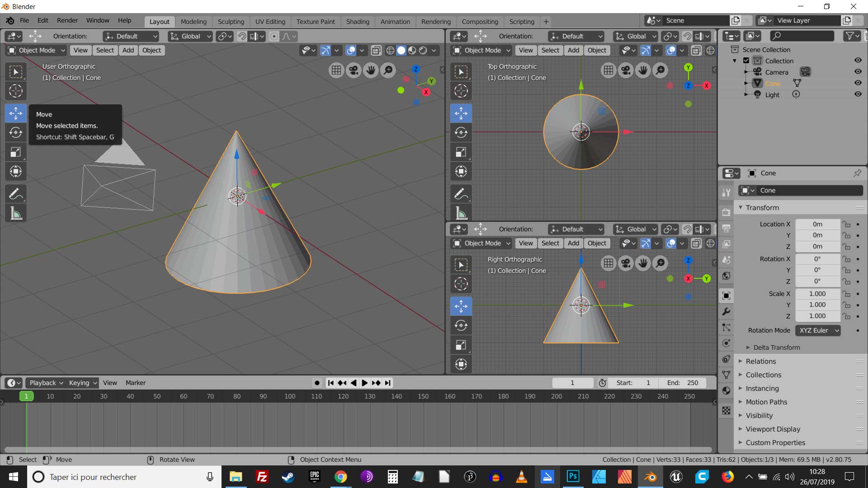Switch to the Sculpting workspace tab
Image resolution: width=868 pixels, height=488 pixels.
click(x=231, y=21)
